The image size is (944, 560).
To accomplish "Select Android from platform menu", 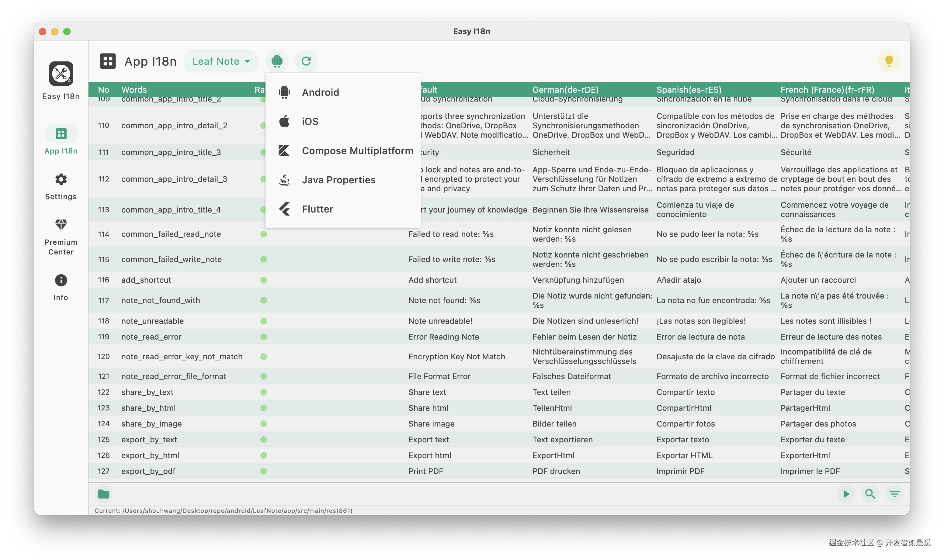I will (320, 92).
